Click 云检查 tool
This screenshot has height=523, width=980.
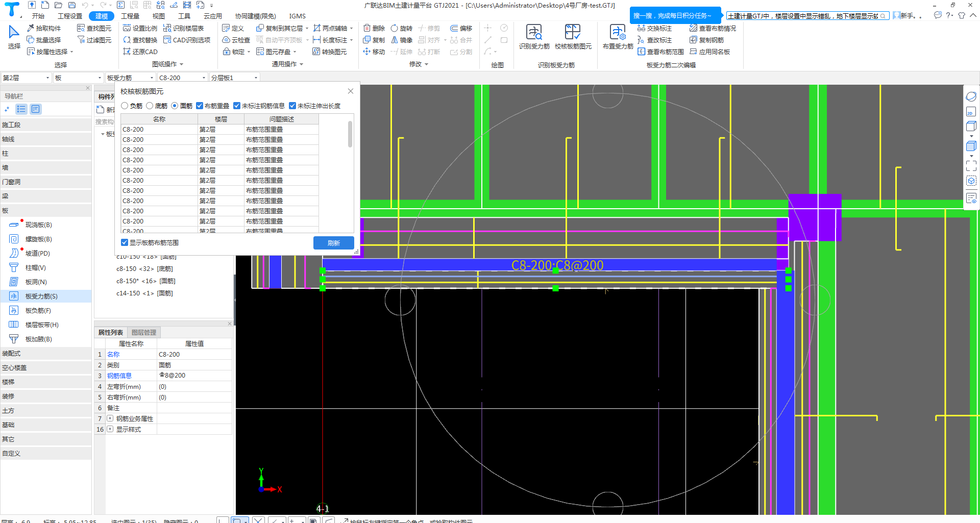236,40
